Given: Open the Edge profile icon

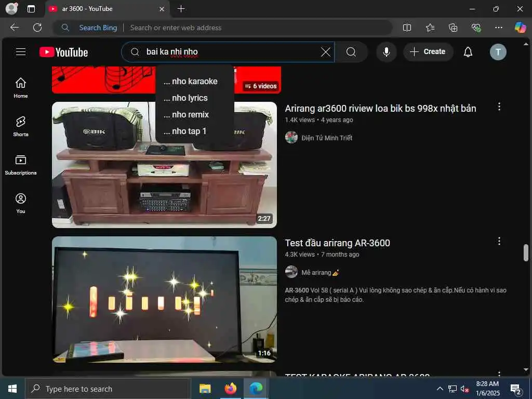Looking at the screenshot, I should [11, 8].
